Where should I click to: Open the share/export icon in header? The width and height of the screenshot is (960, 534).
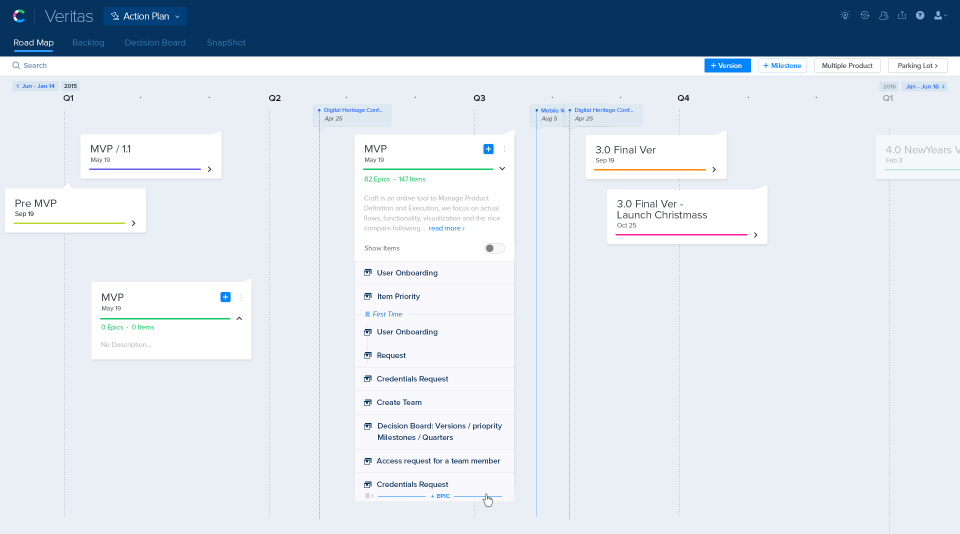(903, 16)
